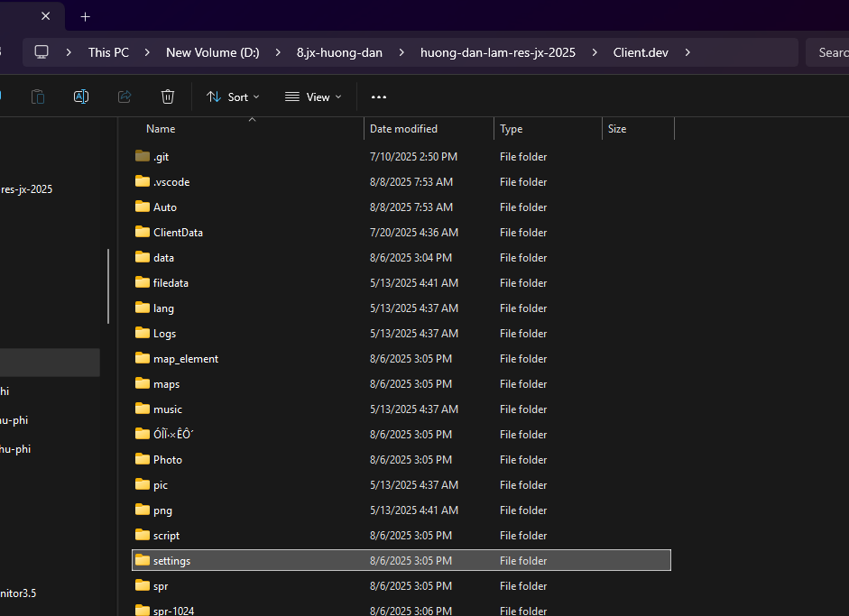Click the Search input box
Image resolution: width=849 pixels, height=616 pixels.
pos(830,52)
